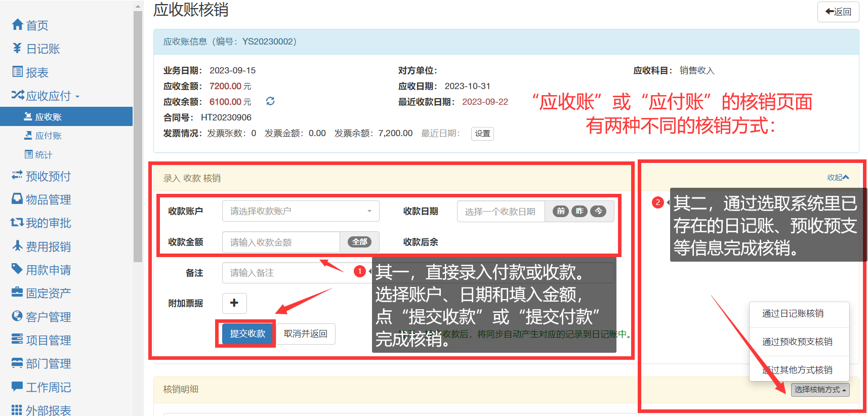This screenshot has height=416, width=868.
Task: Select 通过日记账核销 from the menu
Action: [793, 314]
